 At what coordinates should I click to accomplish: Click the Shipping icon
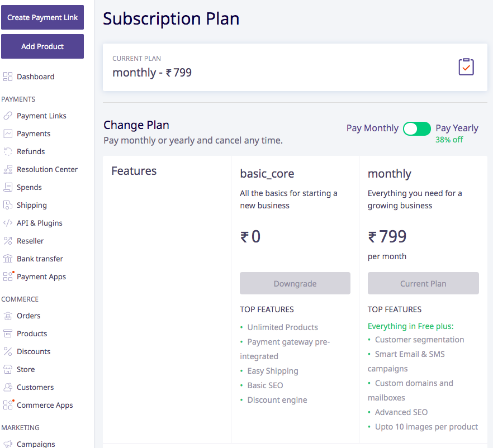[x=8, y=205]
